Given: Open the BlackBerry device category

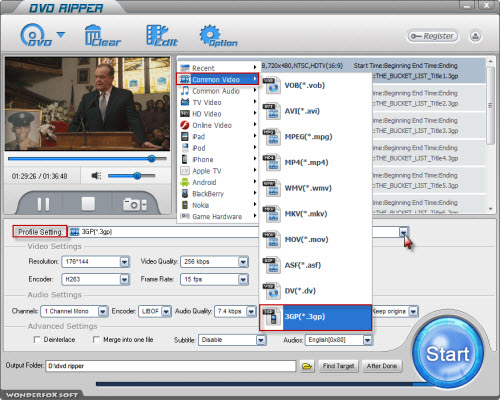Looking at the screenshot, I should point(218,194).
